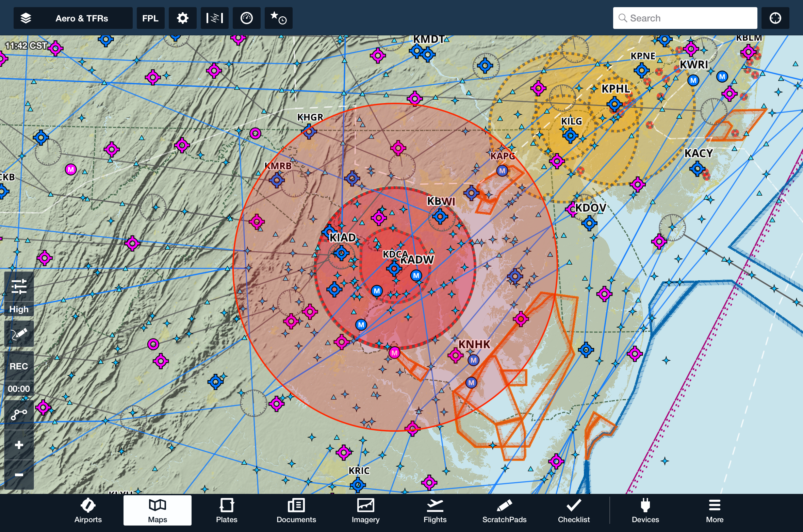Tap the KACY airport marker

click(698, 168)
